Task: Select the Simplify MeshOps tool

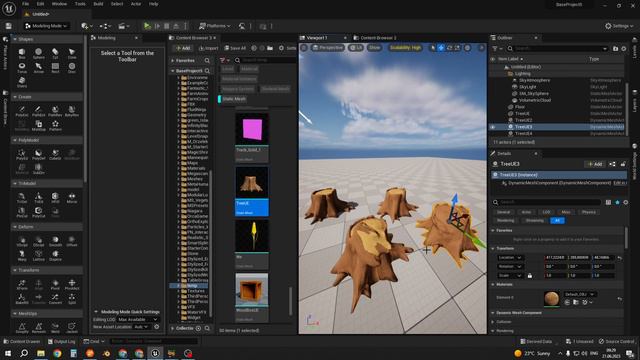Action: 22,328
